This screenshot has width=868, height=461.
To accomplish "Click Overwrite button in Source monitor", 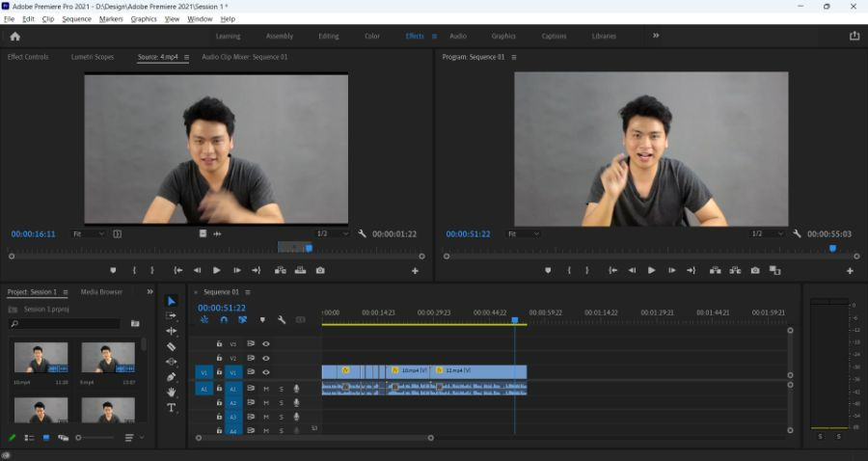I will click(301, 271).
